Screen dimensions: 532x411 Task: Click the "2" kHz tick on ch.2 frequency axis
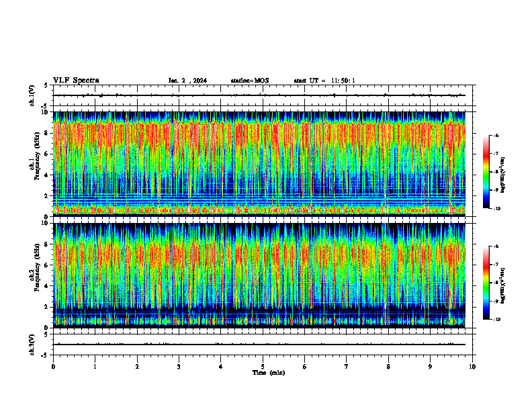tap(47, 307)
